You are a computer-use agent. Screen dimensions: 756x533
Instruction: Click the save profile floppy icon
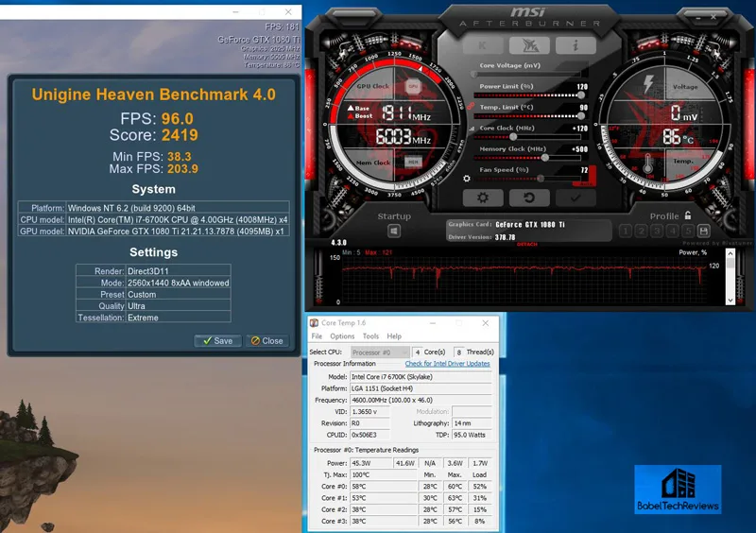tap(704, 232)
